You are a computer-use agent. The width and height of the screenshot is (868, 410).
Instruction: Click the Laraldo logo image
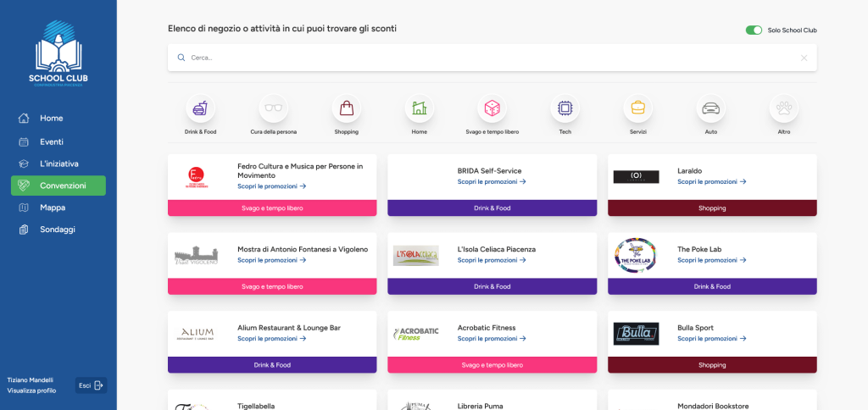636,177
